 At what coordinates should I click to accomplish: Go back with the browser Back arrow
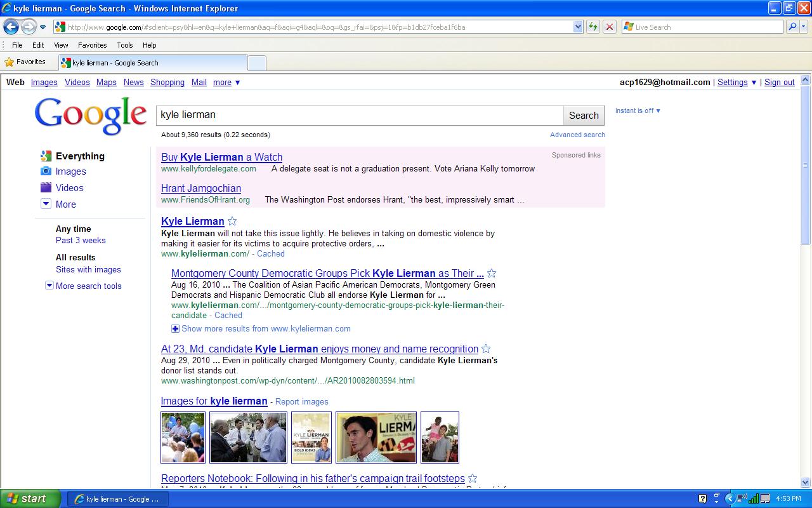click(11, 27)
